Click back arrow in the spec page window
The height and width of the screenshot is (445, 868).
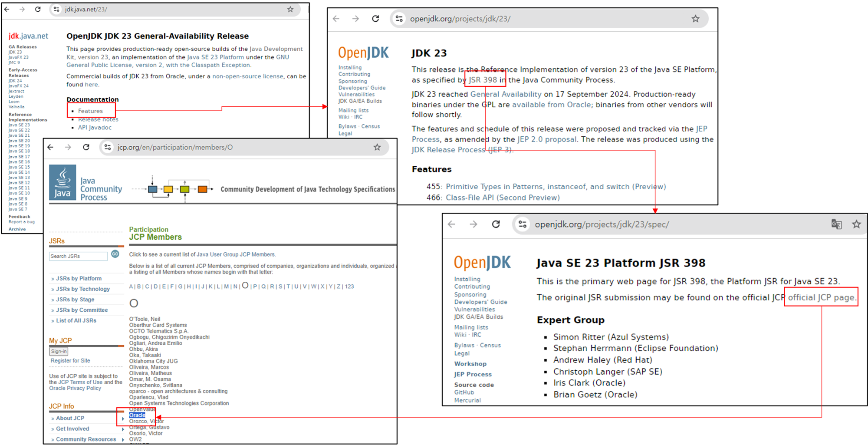point(451,224)
